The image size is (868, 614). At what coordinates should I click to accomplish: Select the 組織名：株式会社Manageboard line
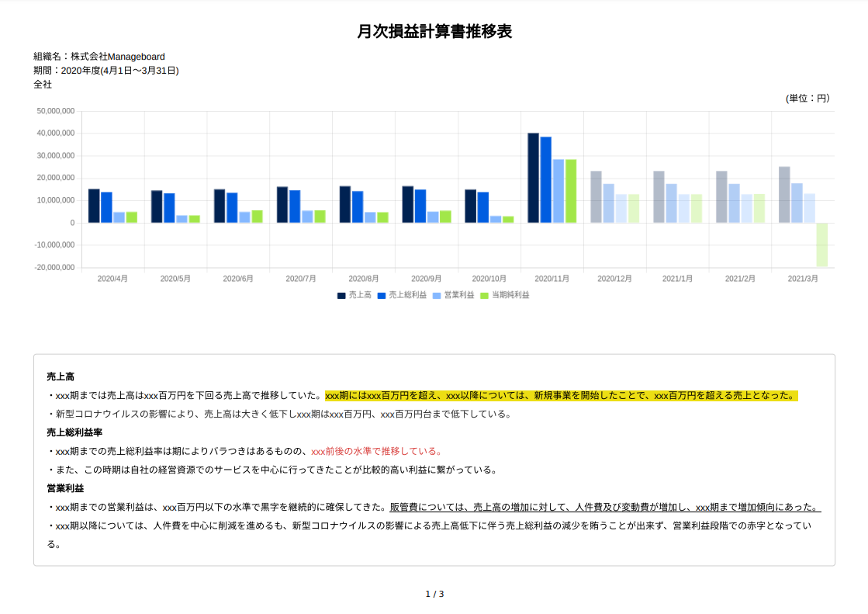pyautogui.click(x=99, y=57)
